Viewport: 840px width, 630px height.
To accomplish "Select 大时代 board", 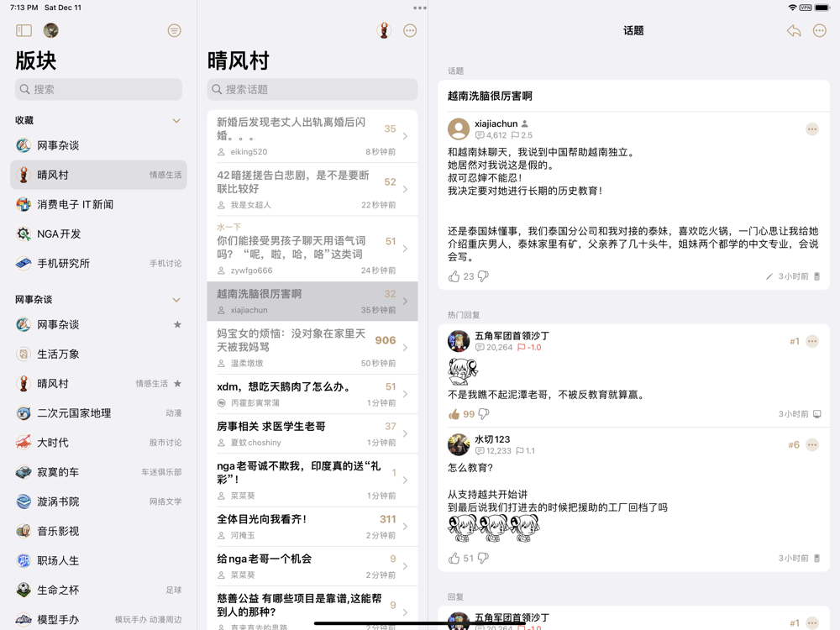I will click(x=98, y=443).
